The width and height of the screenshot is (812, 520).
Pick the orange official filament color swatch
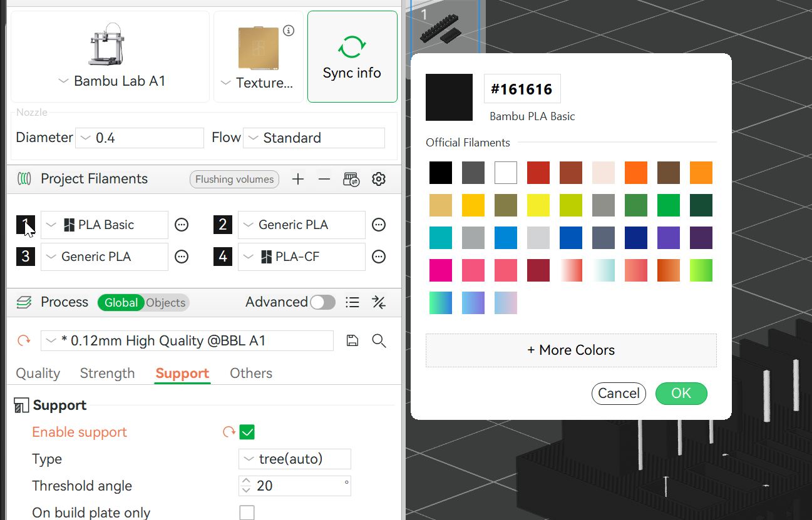tap(636, 173)
